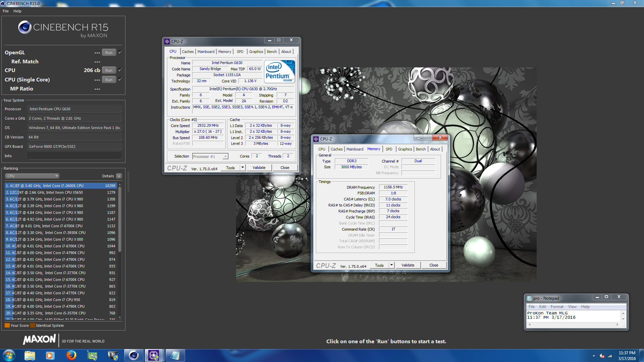The height and width of the screenshot is (362, 644).
Task: Expand the Tools arrow in CPU-Z CPU window
Action: (243, 167)
